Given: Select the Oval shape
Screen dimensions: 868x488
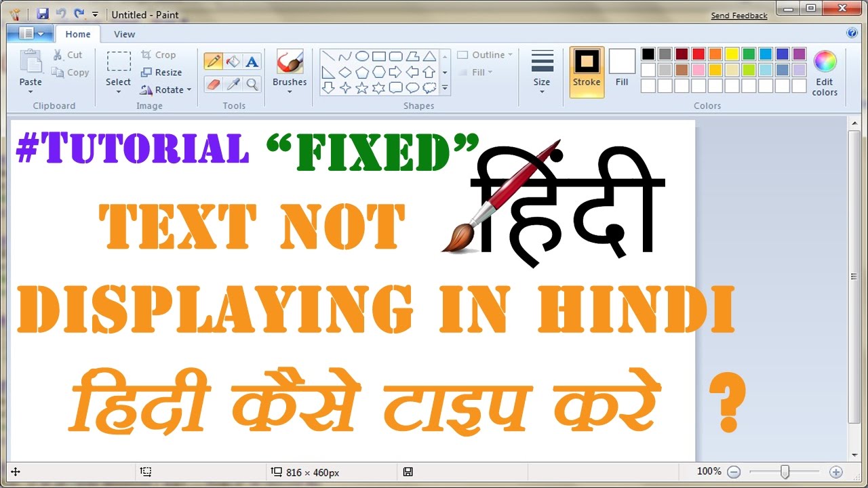Looking at the screenshot, I should [x=363, y=56].
